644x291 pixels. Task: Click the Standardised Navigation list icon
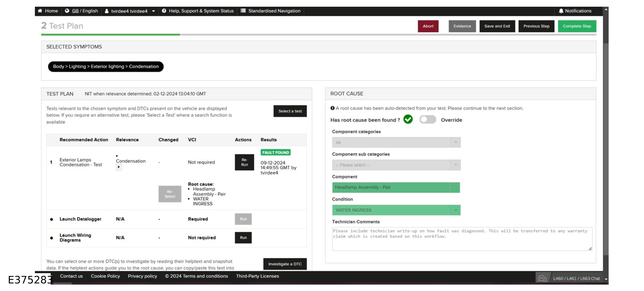tap(243, 11)
